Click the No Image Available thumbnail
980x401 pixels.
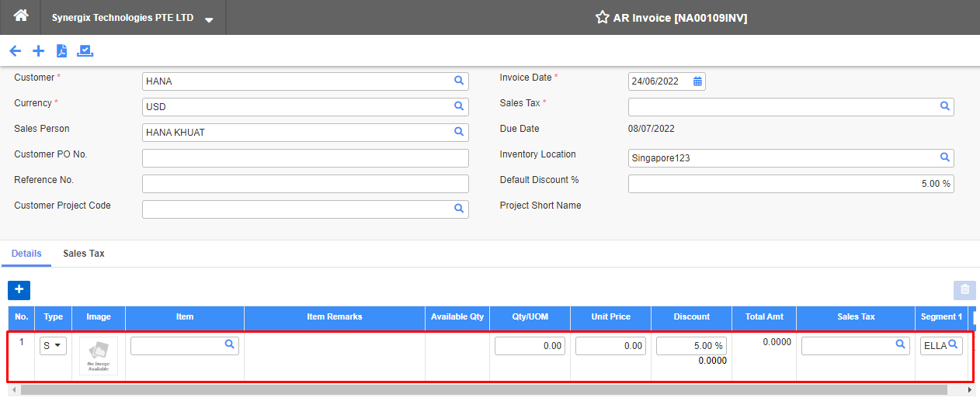(99, 356)
